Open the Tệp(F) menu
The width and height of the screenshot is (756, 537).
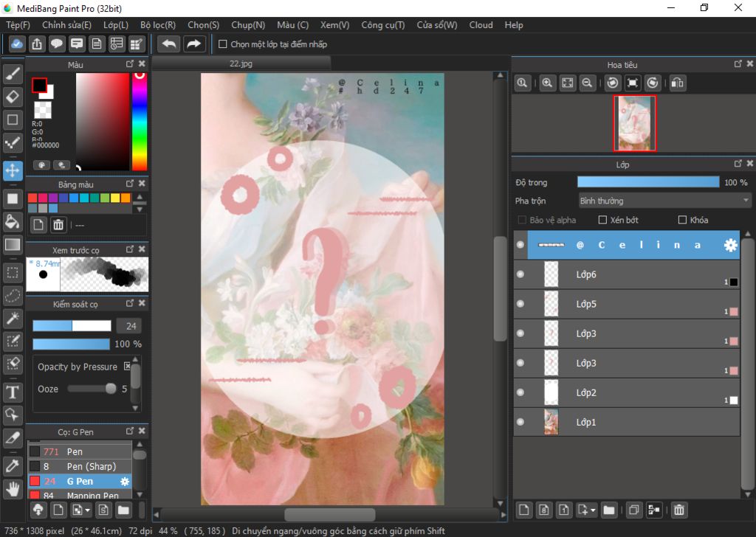point(18,25)
